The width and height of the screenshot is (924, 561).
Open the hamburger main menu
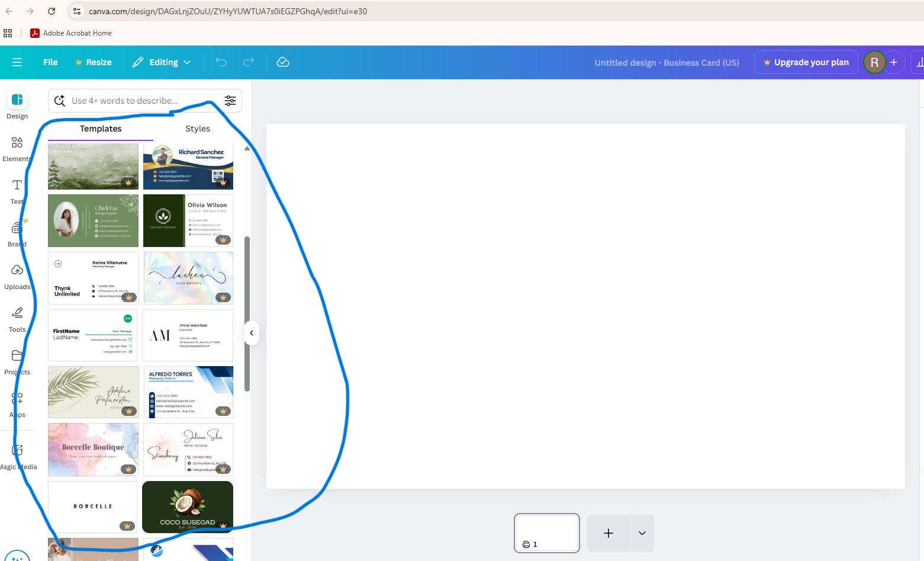coord(17,62)
